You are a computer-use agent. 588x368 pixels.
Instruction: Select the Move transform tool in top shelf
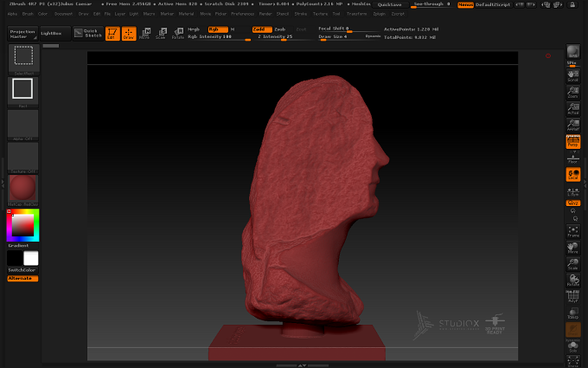point(144,34)
